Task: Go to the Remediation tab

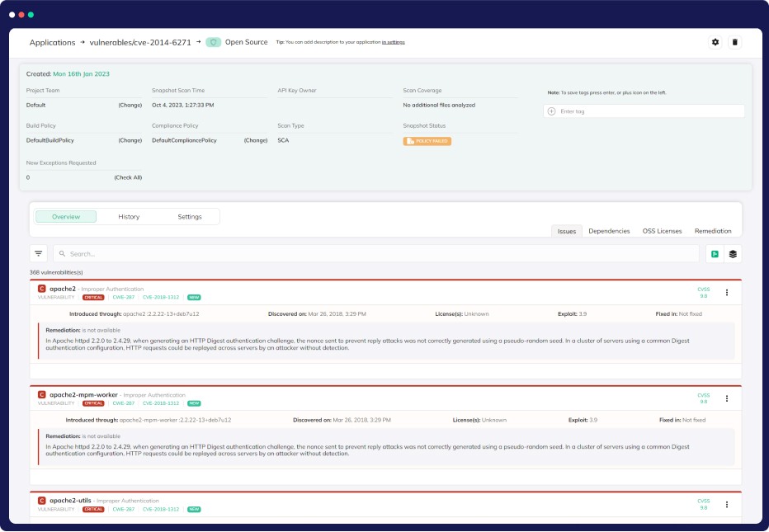Action: [x=713, y=231]
